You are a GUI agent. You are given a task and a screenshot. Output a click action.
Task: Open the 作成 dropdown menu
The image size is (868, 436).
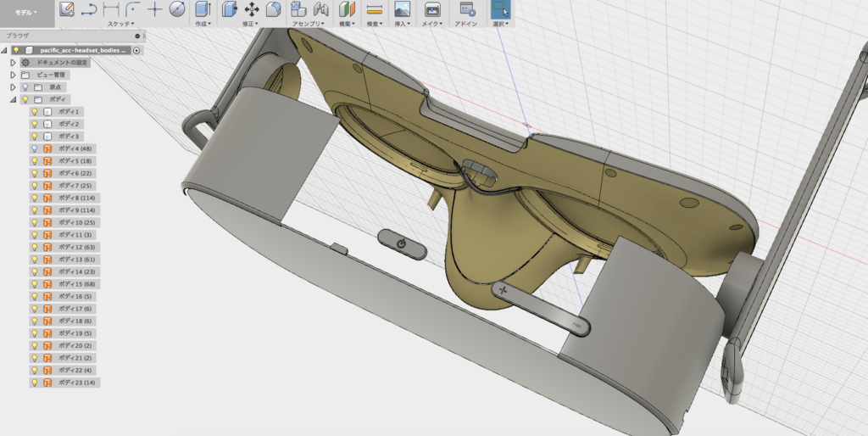click(203, 24)
